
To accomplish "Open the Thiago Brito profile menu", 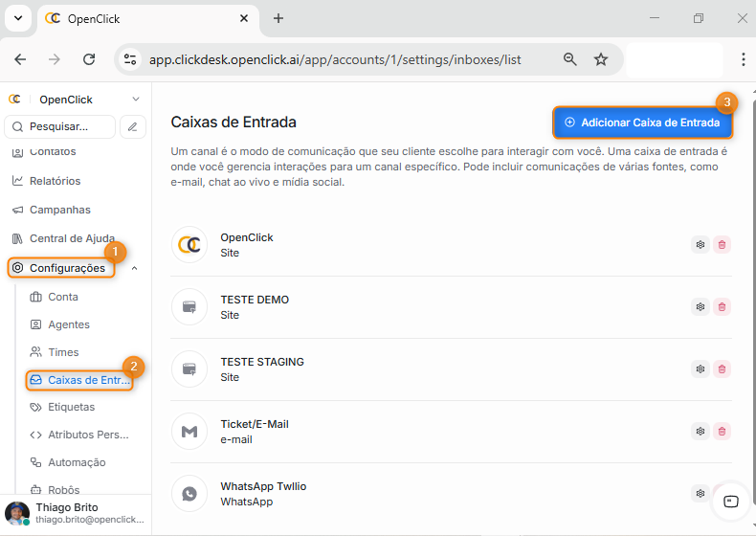I will (x=75, y=513).
